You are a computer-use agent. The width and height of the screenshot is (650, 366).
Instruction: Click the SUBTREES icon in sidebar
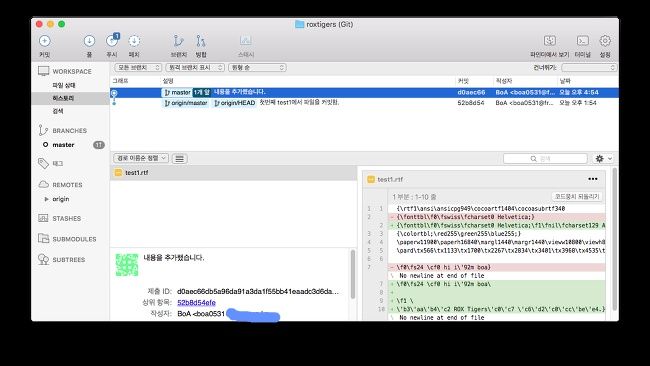(43, 259)
